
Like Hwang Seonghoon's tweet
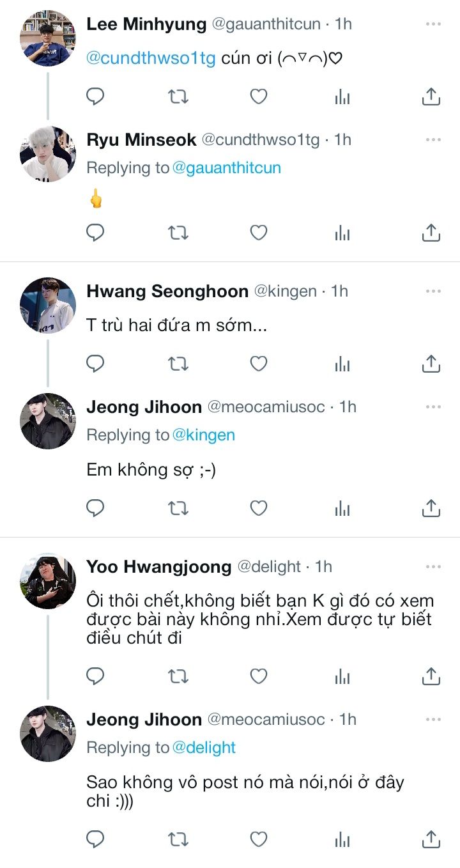(x=258, y=364)
